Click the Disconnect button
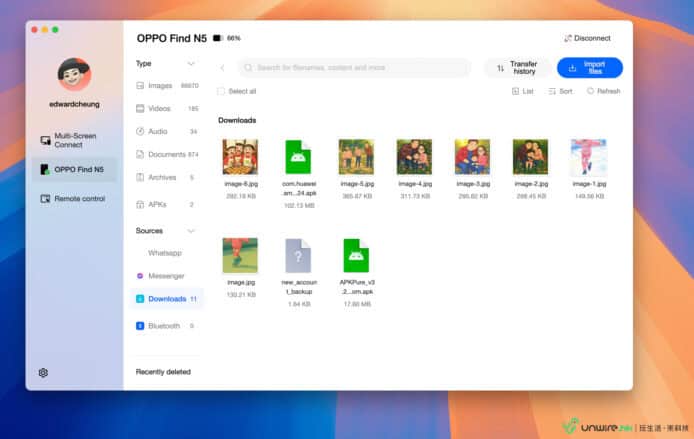The height and width of the screenshot is (439, 694). click(x=587, y=38)
